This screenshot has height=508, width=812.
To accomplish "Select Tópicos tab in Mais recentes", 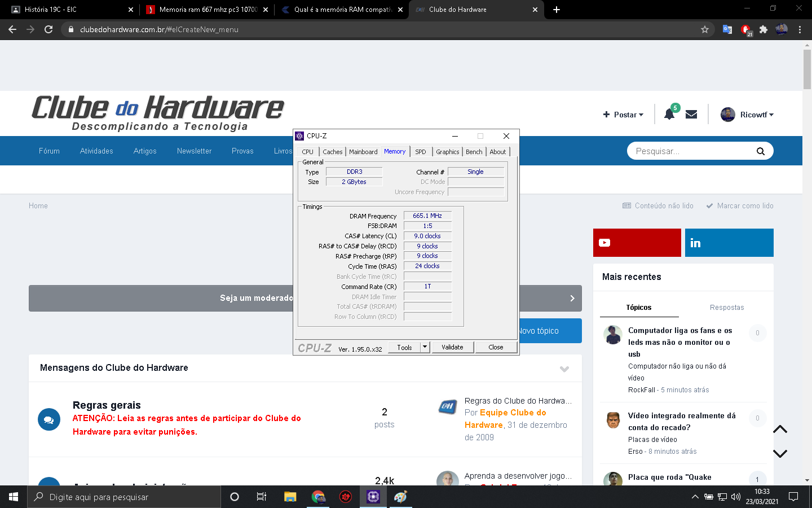I will 639,308.
